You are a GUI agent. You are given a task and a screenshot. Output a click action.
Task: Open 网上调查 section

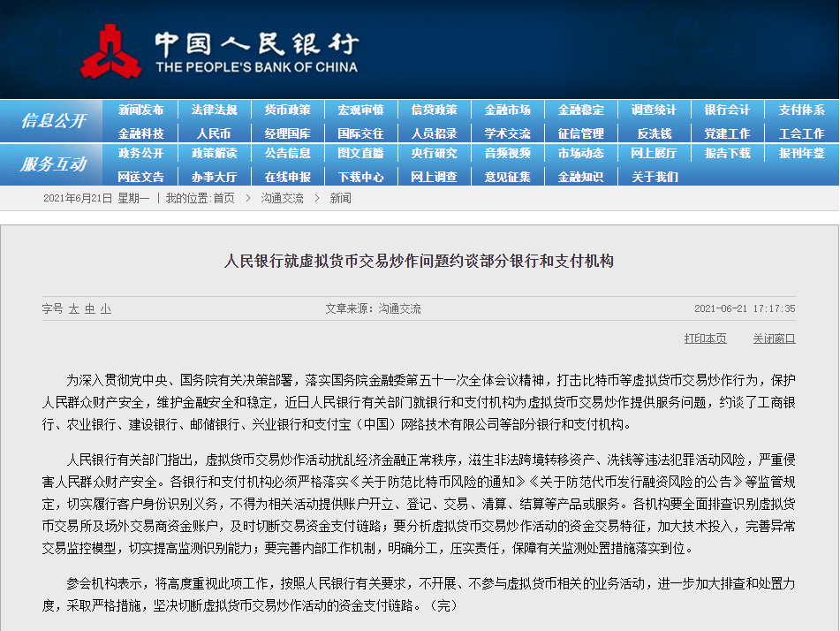(434, 177)
